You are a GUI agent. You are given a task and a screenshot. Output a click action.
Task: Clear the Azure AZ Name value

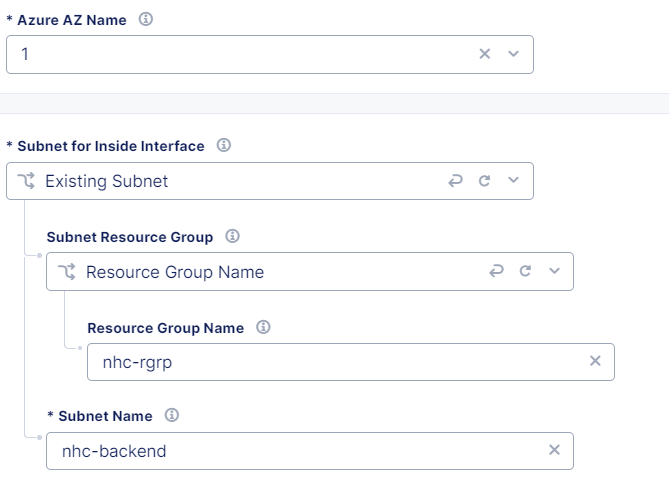pos(485,54)
